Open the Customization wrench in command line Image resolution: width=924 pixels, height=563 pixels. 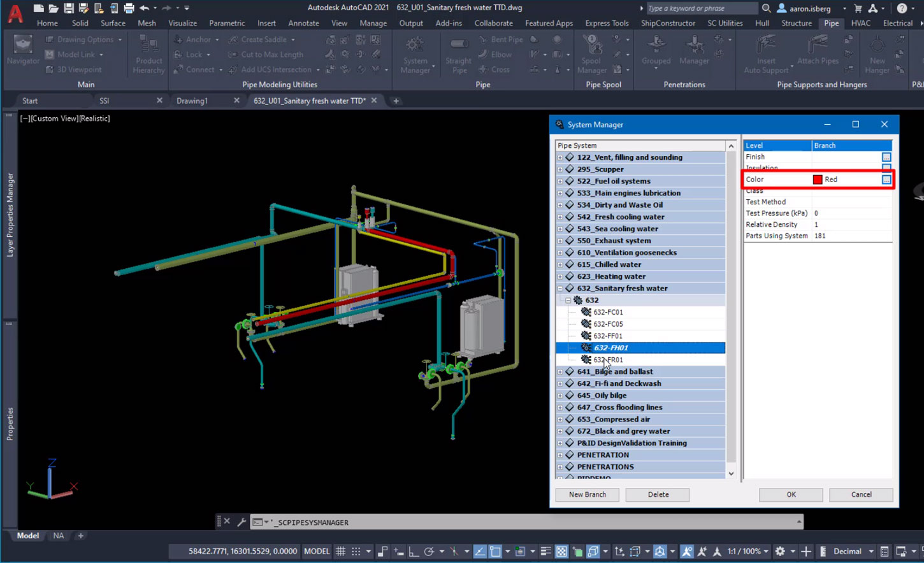(242, 522)
